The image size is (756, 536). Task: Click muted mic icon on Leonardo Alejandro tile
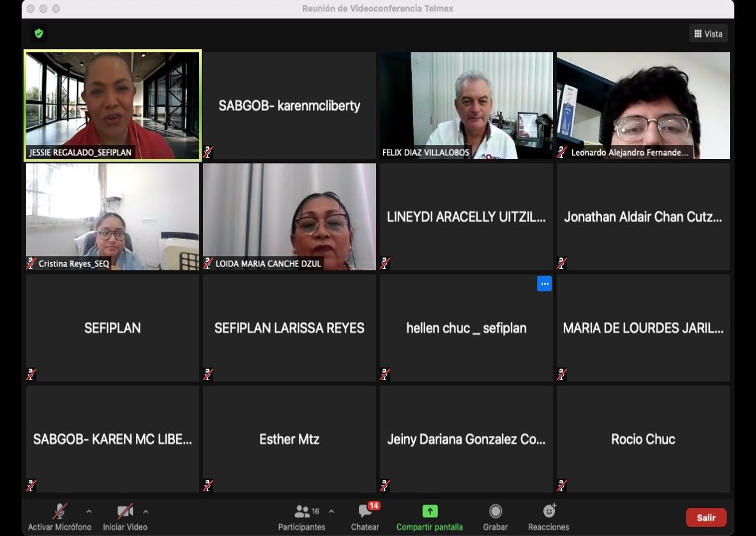point(562,153)
